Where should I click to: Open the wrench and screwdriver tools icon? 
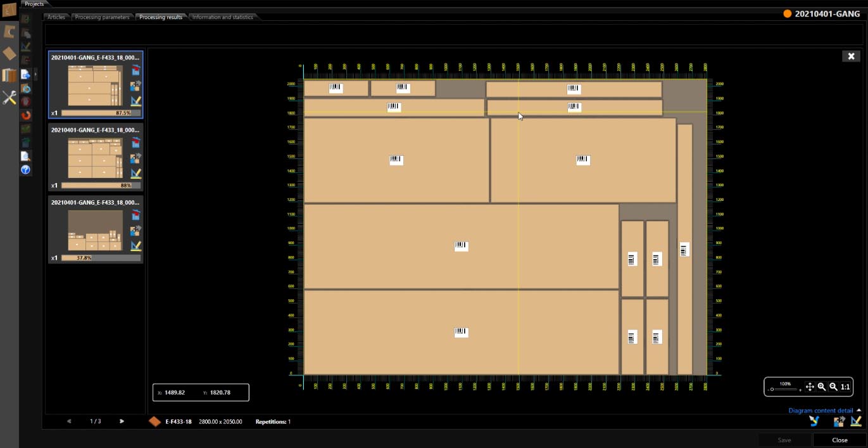click(x=9, y=98)
